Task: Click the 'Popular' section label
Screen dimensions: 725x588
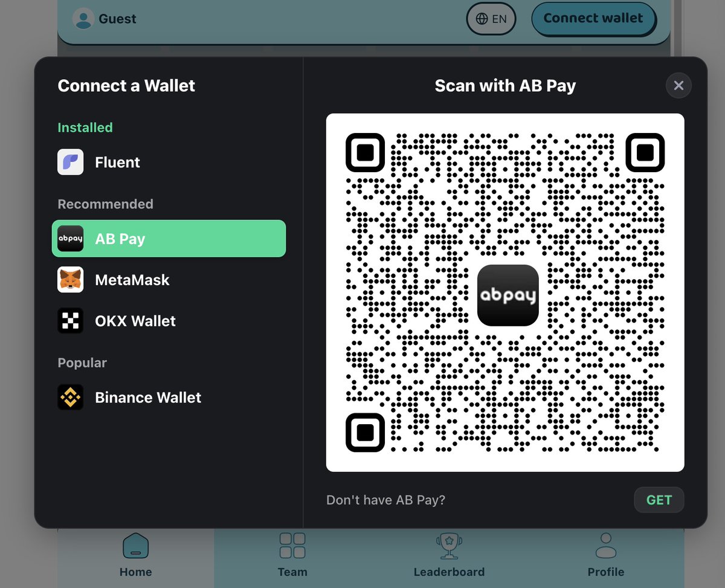Action: [x=82, y=363]
